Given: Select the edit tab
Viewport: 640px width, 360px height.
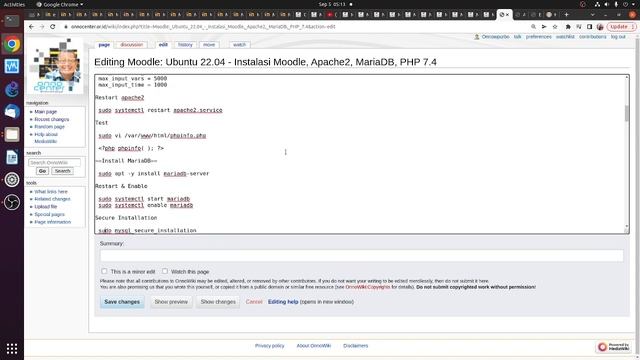Looking at the screenshot, I should (x=163, y=44).
